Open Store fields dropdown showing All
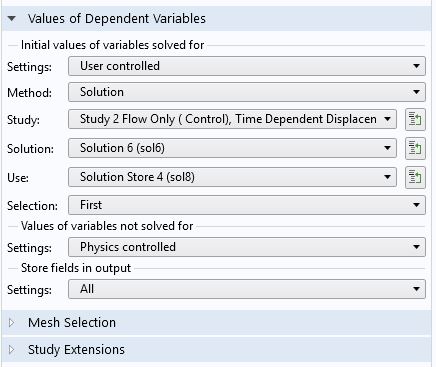436x367 pixels. [x=247, y=289]
